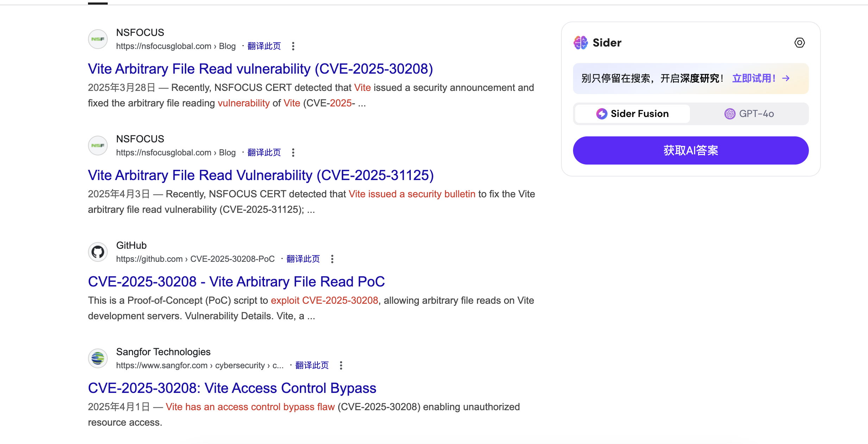Image resolution: width=868 pixels, height=444 pixels.
Task: Click the GitHub site name
Action: pos(131,245)
